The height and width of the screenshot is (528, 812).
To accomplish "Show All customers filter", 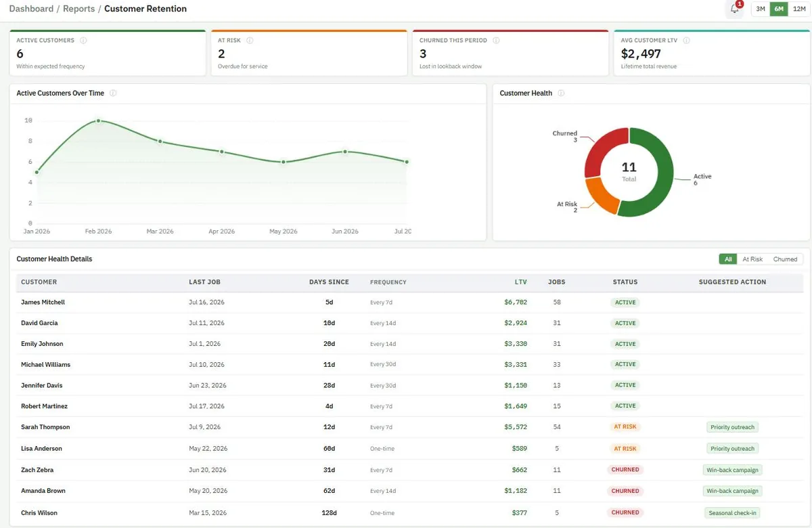I will [728, 259].
